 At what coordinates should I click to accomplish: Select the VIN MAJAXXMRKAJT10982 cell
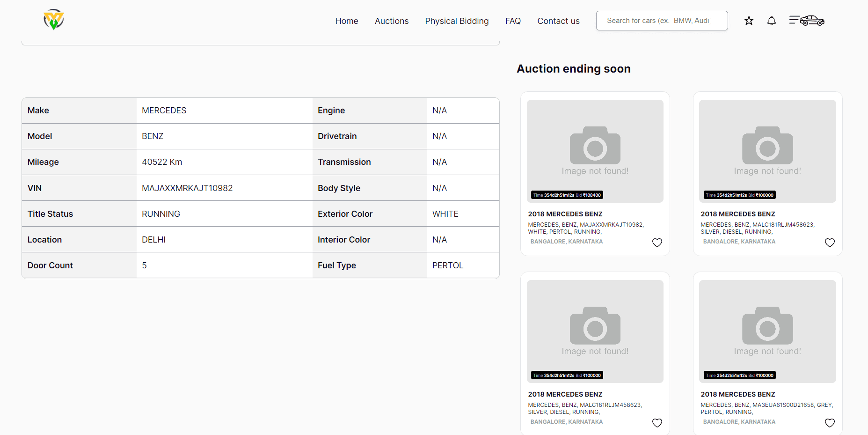pyautogui.click(x=187, y=188)
